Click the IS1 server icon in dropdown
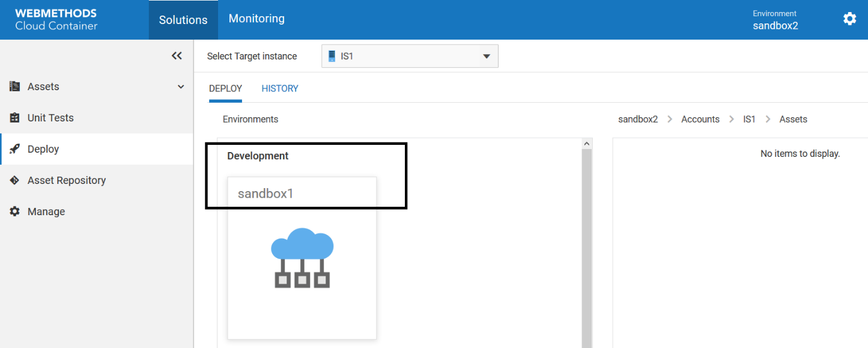The height and width of the screenshot is (348, 868). coord(332,56)
